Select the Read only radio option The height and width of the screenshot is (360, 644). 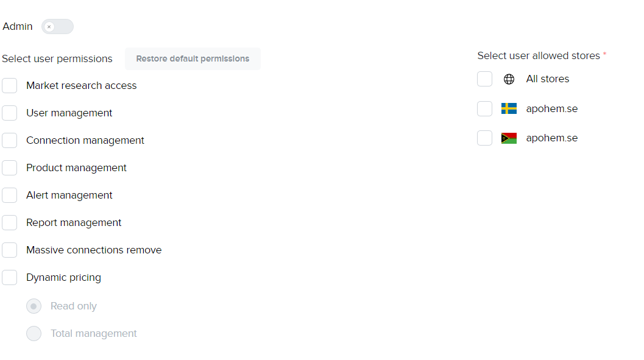coord(34,306)
